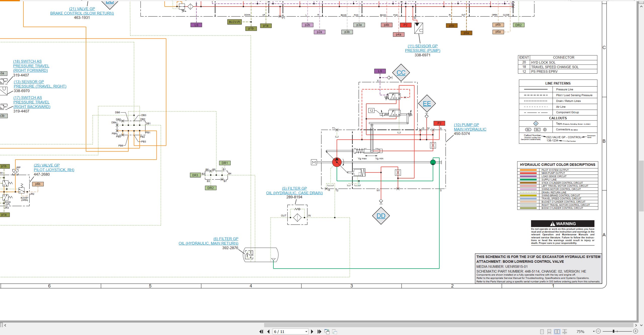Open (25) VALVE GP PILOT JOYSTICK RH link

(x=54, y=167)
